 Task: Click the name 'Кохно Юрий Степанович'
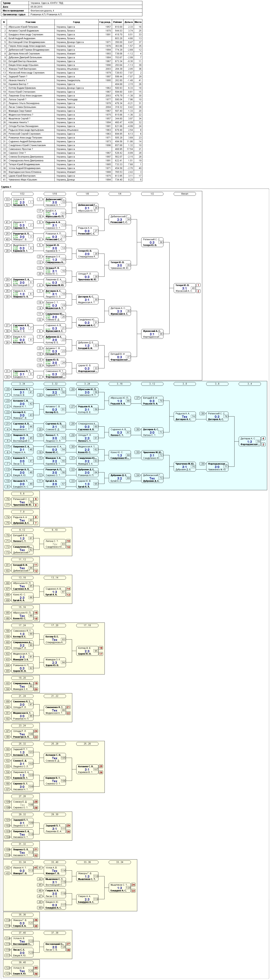click(x=22, y=92)
